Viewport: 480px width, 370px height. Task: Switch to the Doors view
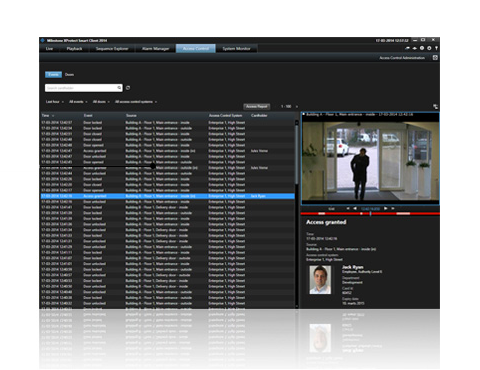(x=69, y=74)
